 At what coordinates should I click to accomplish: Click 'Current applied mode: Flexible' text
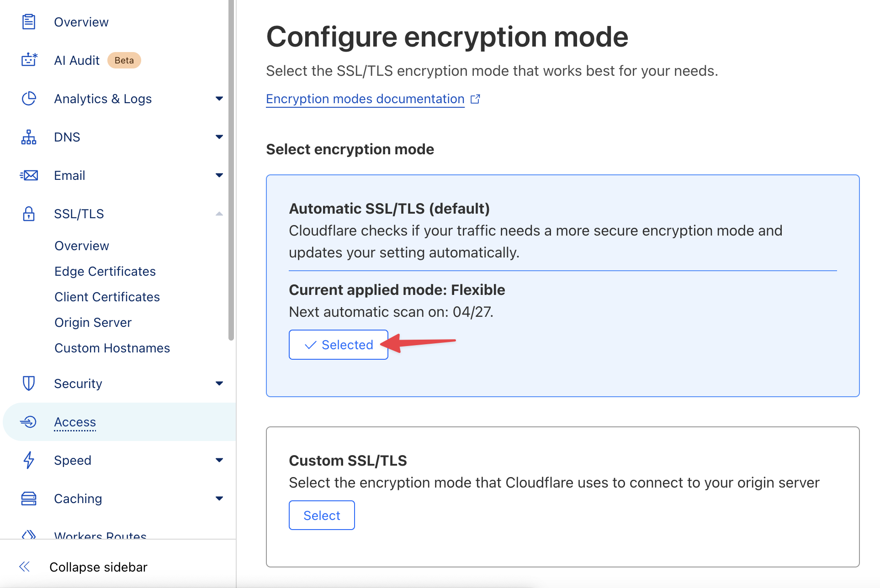[x=397, y=290]
